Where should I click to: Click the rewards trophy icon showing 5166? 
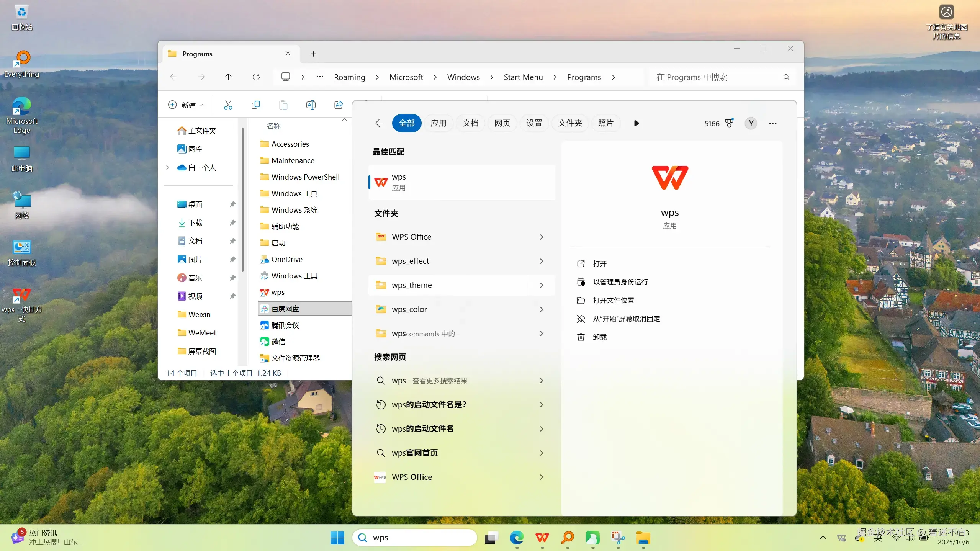pyautogui.click(x=729, y=123)
